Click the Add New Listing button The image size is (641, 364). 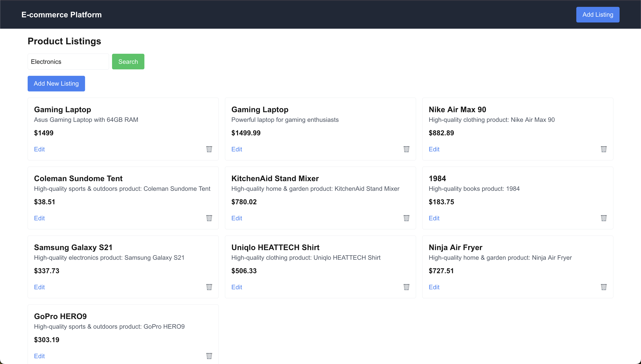tap(56, 84)
